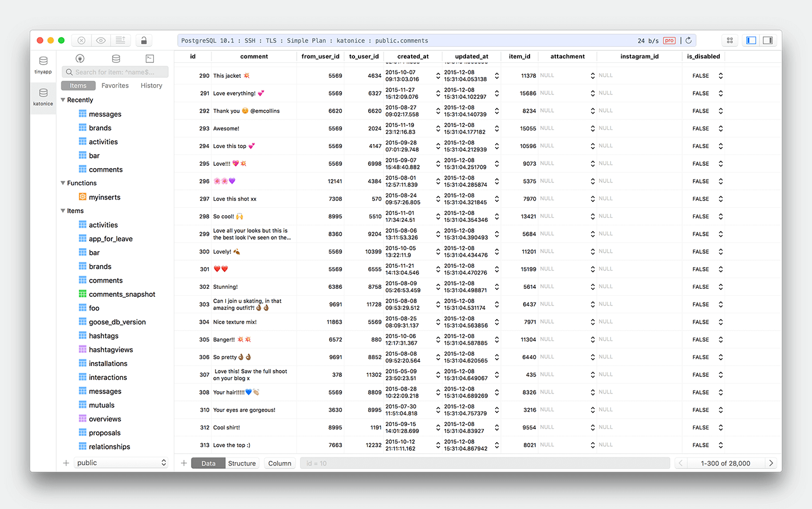The image size is (812, 509).
Task: Click the eye preview icon in the toolbar
Action: (101, 41)
